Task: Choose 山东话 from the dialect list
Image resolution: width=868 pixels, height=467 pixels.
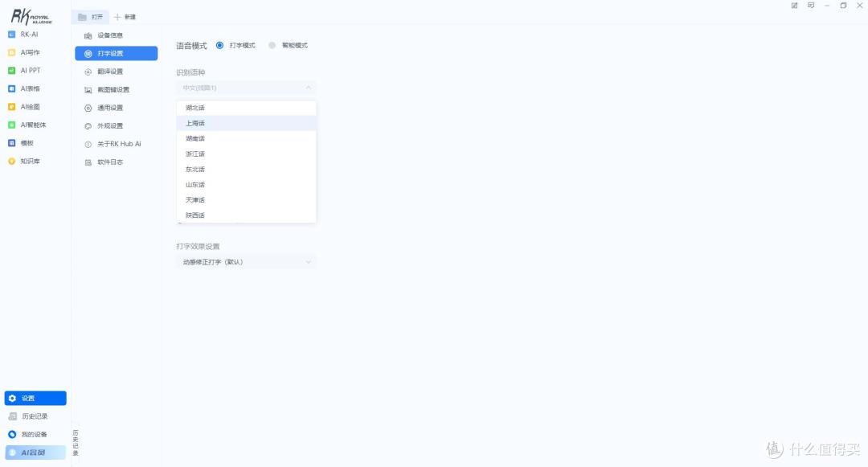Action: click(247, 185)
